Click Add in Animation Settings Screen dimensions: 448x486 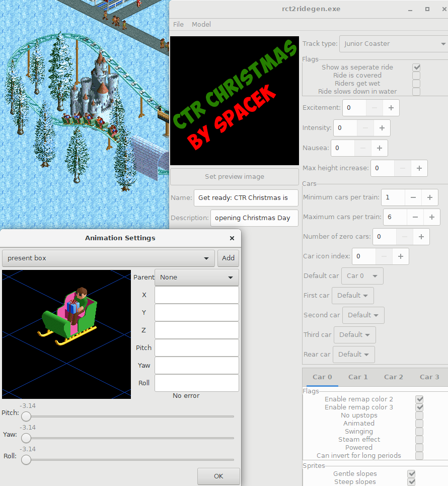click(229, 258)
